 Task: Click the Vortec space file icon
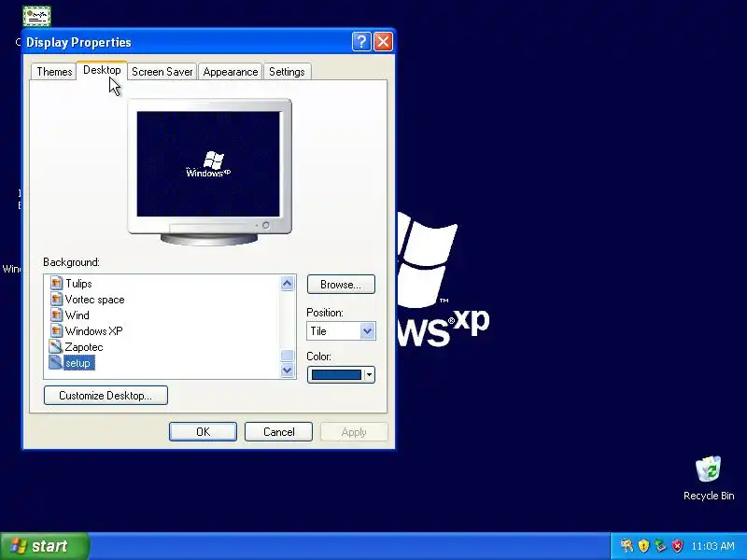[56, 299]
